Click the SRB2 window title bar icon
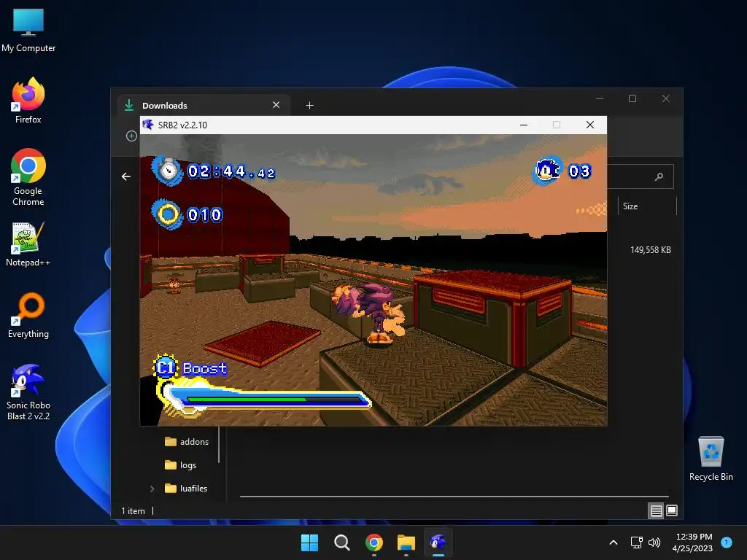747x560 pixels. (148, 125)
